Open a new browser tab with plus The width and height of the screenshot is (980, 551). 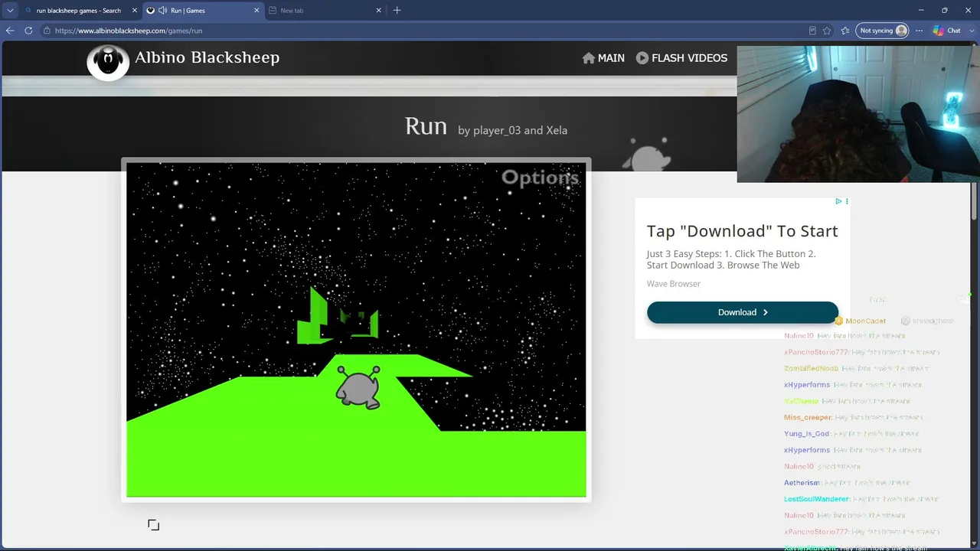click(397, 11)
